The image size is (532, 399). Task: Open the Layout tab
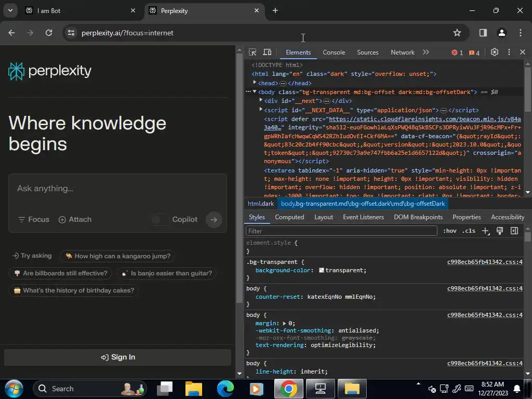pyautogui.click(x=323, y=217)
